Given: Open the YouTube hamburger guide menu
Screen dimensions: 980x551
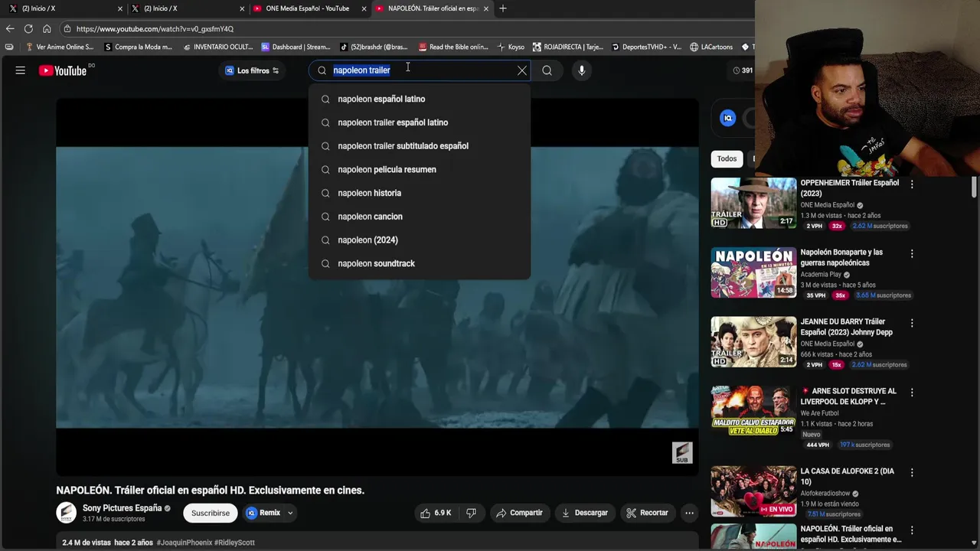Looking at the screenshot, I should point(21,70).
